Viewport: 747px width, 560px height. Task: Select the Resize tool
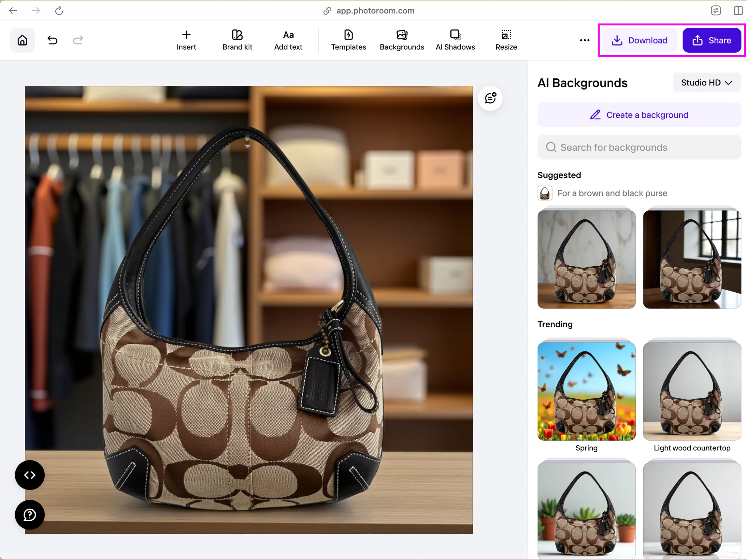(x=506, y=40)
